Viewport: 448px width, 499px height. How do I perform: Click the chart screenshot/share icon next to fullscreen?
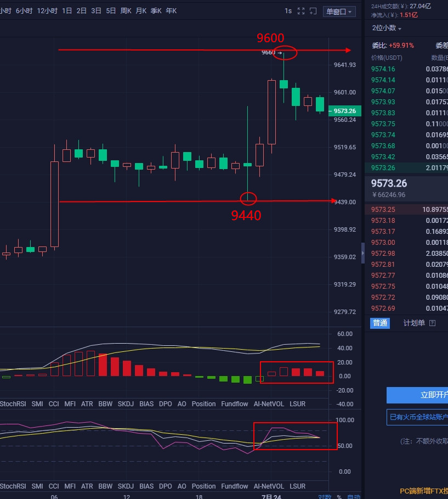pos(313,11)
